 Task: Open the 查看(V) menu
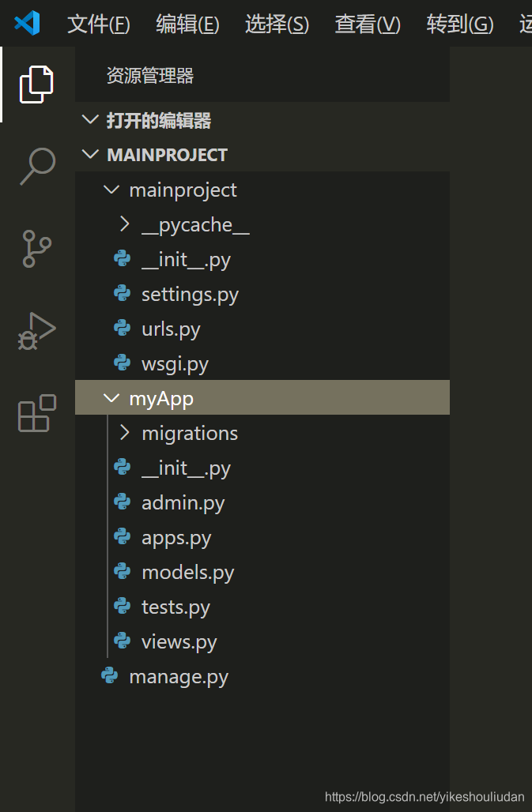pyautogui.click(x=368, y=24)
